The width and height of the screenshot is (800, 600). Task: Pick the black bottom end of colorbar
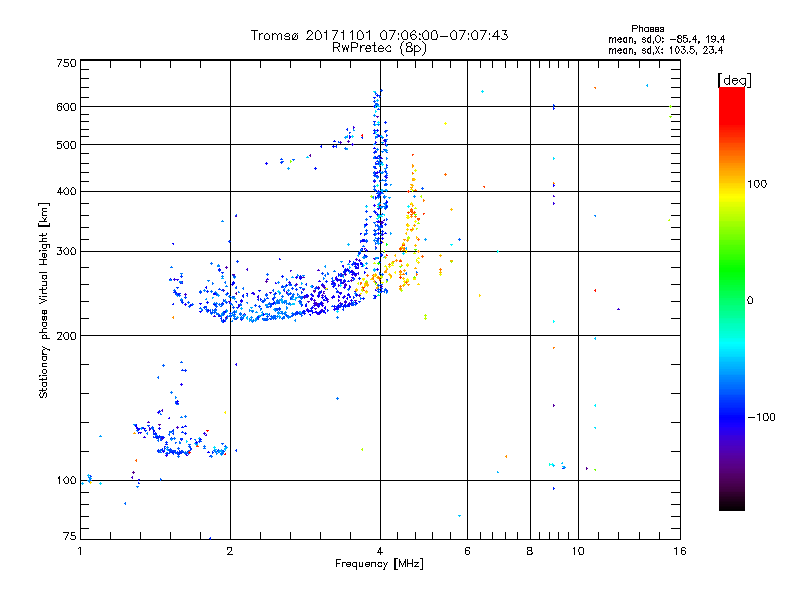pos(732,506)
